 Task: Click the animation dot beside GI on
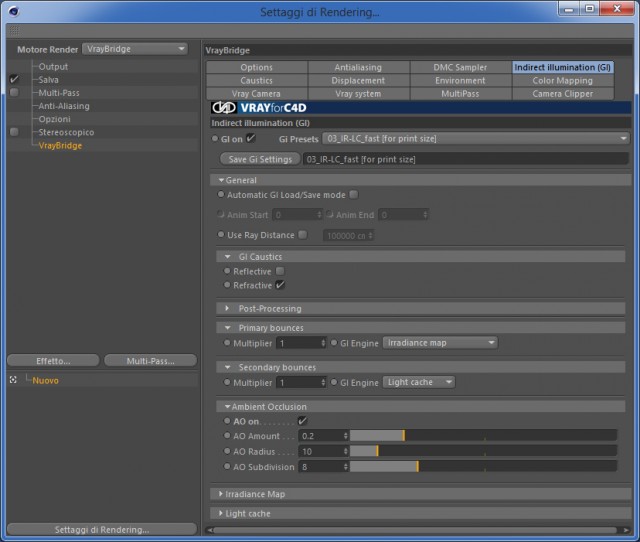coord(215,139)
